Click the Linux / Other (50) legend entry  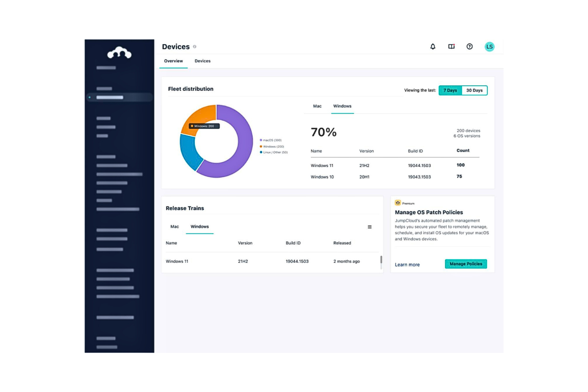[274, 153]
